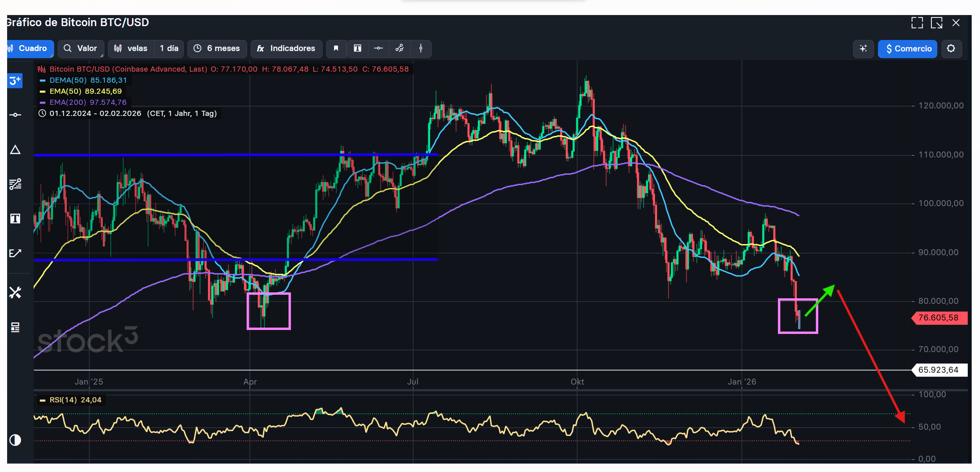Toggle dark/light contrast mode icon

[15, 440]
